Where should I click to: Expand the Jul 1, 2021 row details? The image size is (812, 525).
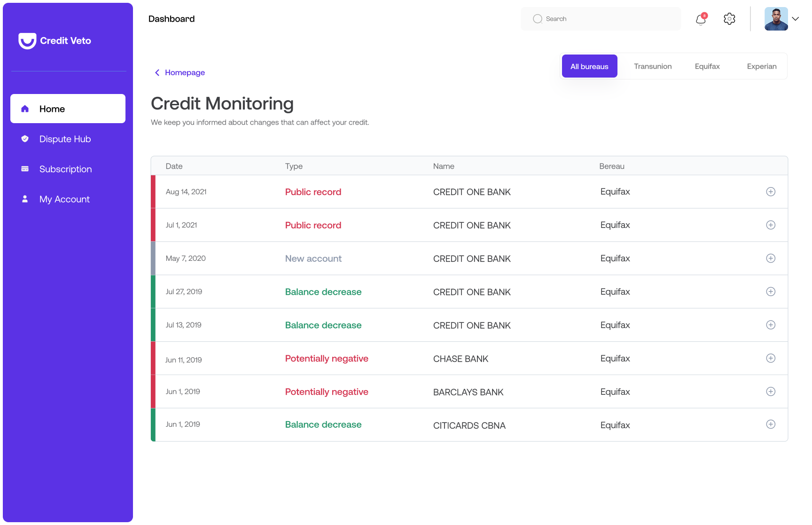[771, 225]
